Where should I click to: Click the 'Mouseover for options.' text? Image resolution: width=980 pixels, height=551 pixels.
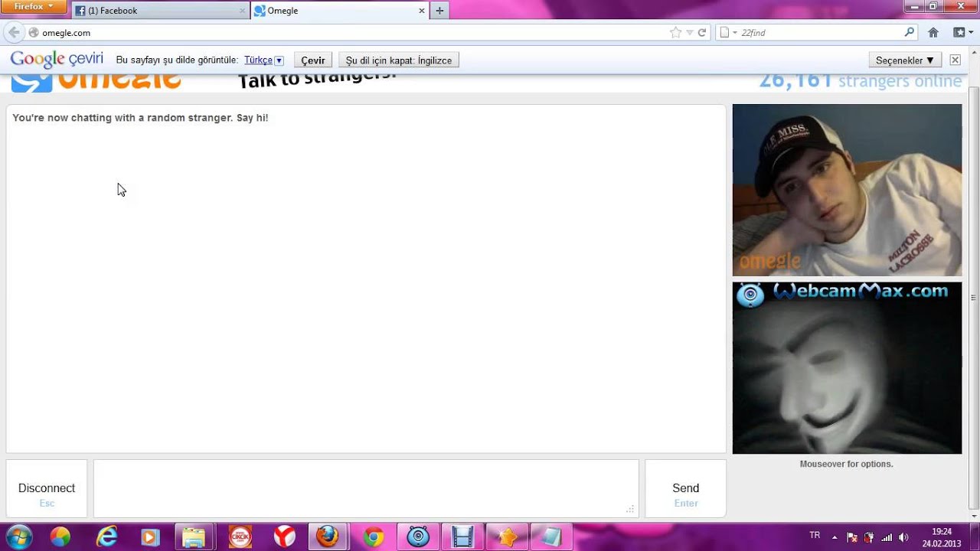[847, 464]
